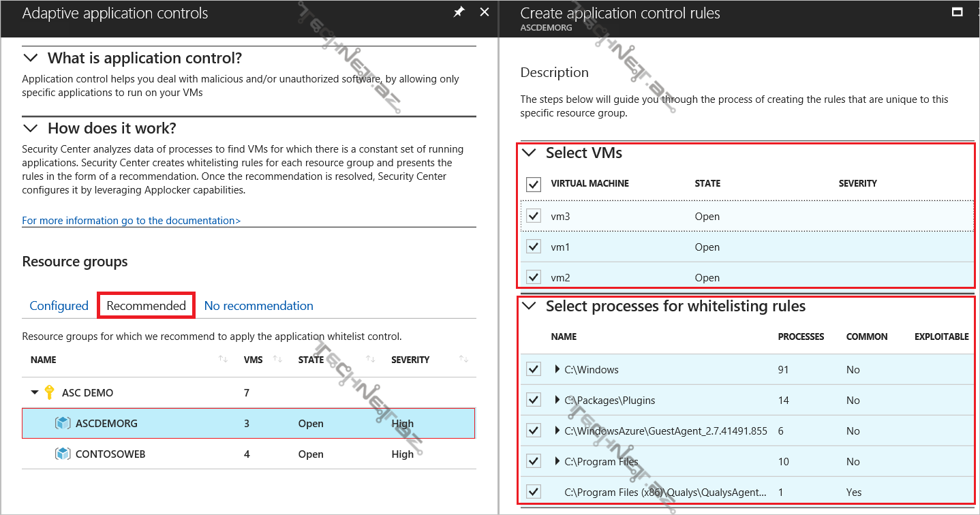Uncheck the vm3 virtual machine checkbox
Viewport: 980px width, 515px height.
click(x=534, y=217)
